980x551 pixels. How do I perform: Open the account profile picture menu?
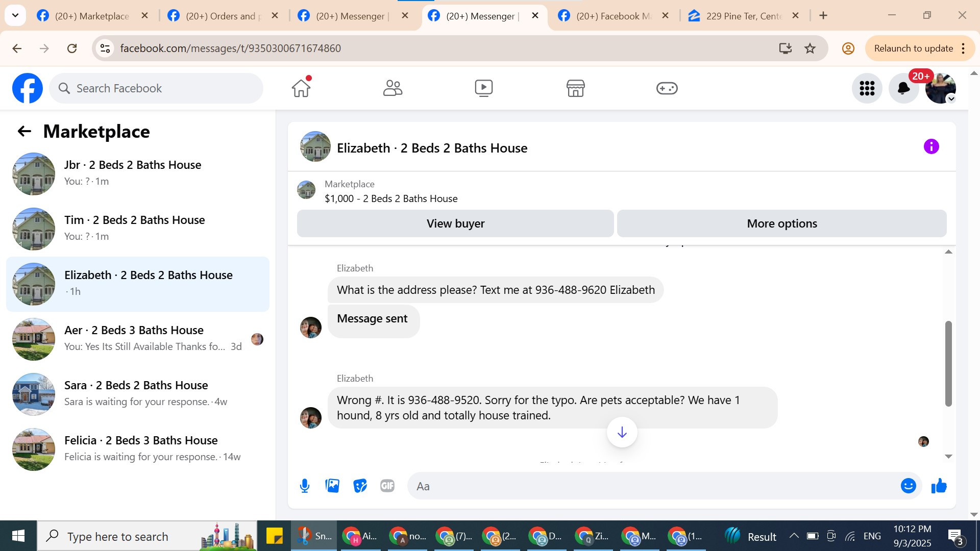(x=940, y=88)
